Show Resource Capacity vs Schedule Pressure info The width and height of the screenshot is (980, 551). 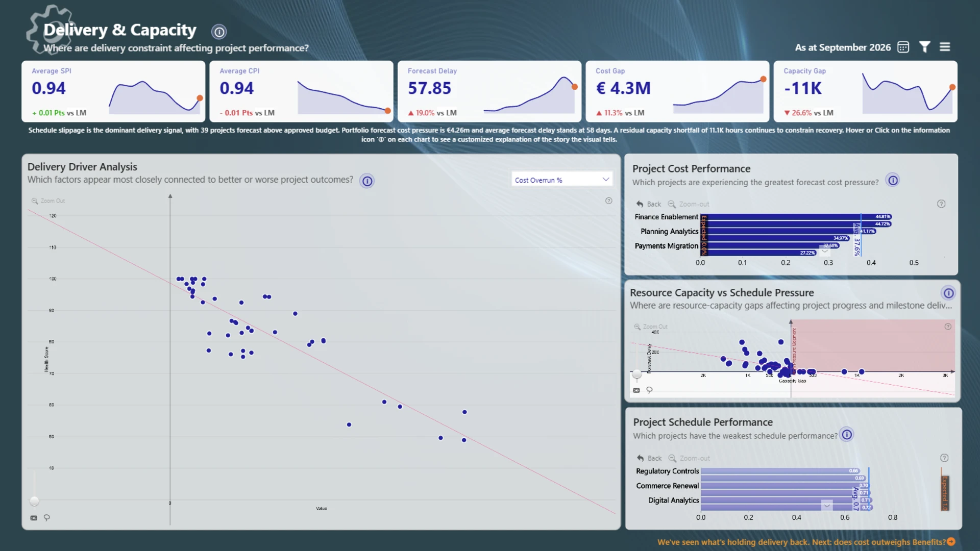pyautogui.click(x=948, y=293)
